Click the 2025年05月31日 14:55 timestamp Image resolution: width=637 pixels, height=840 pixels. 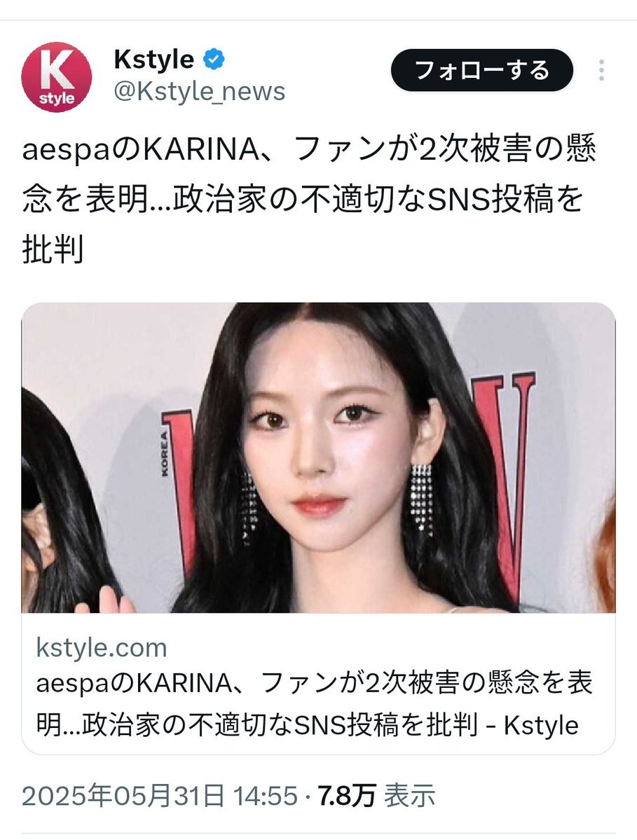(159, 796)
